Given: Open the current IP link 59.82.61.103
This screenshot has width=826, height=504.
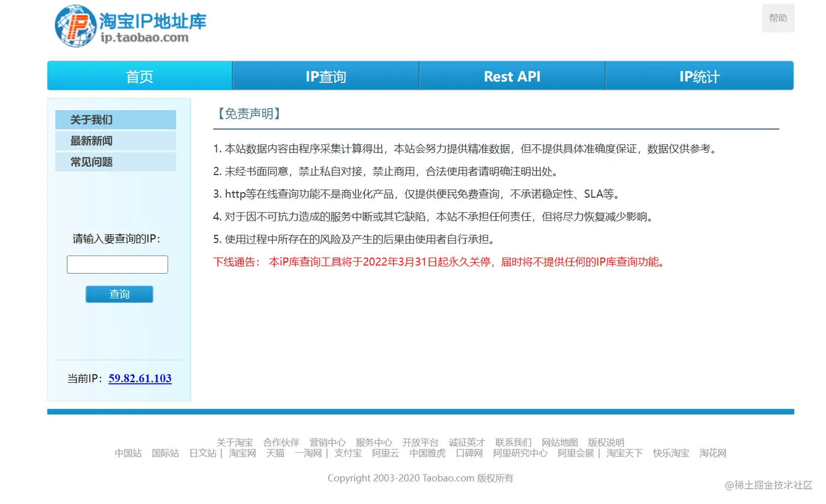Looking at the screenshot, I should click(x=140, y=378).
